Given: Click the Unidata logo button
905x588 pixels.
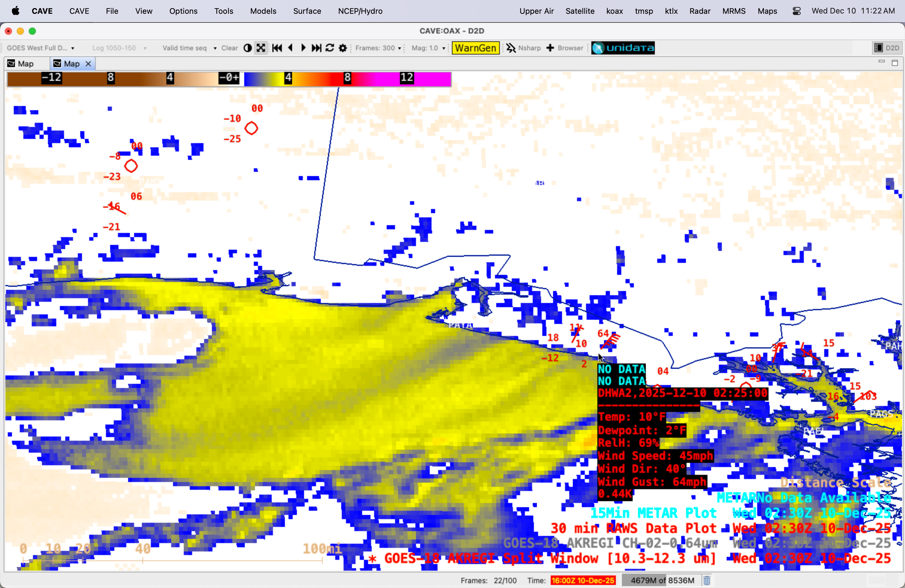Looking at the screenshot, I should tap(623, 48).
